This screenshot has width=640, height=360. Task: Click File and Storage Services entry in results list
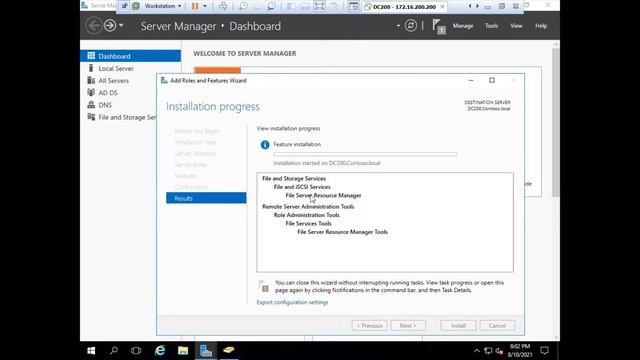294,178
